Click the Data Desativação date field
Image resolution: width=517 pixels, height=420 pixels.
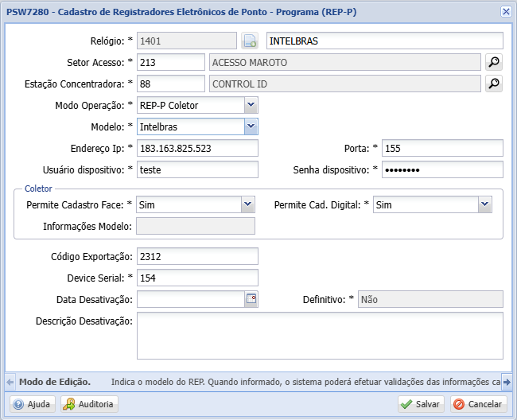[x=191, y=299]
